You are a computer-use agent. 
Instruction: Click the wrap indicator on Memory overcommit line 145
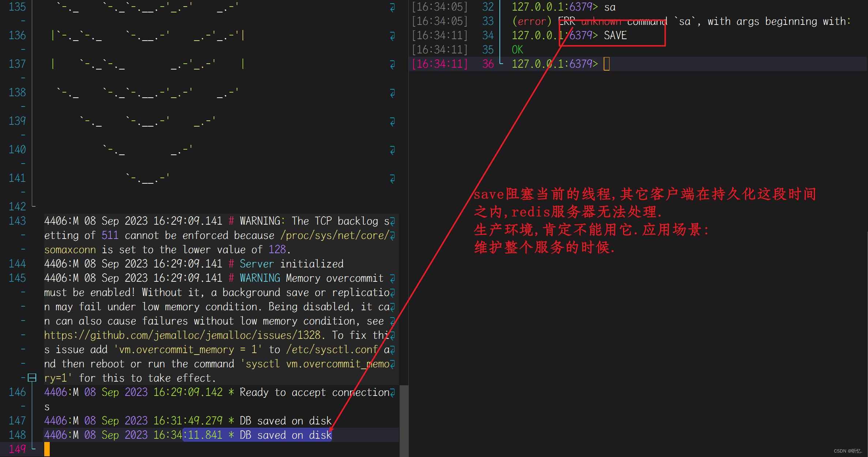(392, 278)
